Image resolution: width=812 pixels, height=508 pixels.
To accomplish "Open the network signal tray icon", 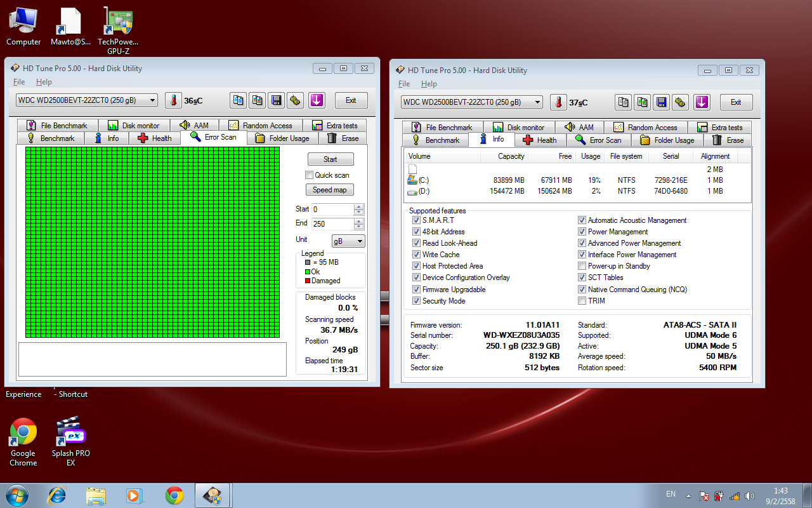I will pos(735,496).
